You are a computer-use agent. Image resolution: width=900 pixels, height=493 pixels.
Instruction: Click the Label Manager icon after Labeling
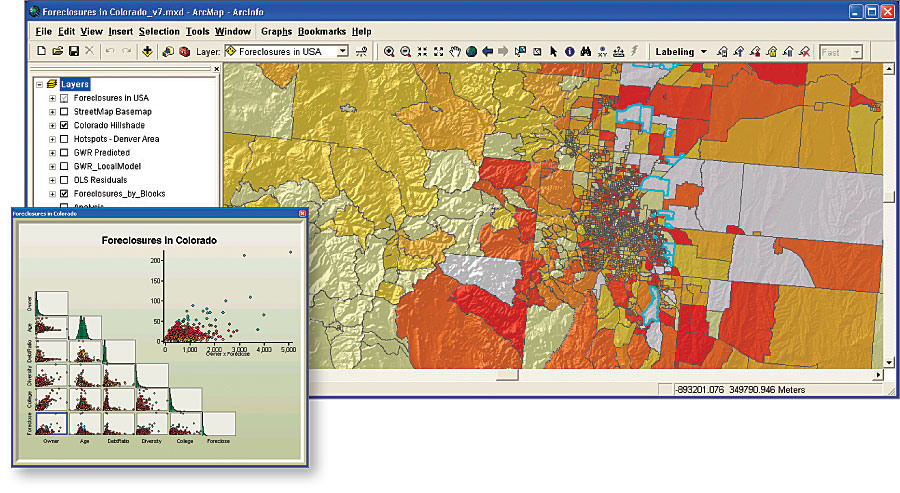[722, 52]
